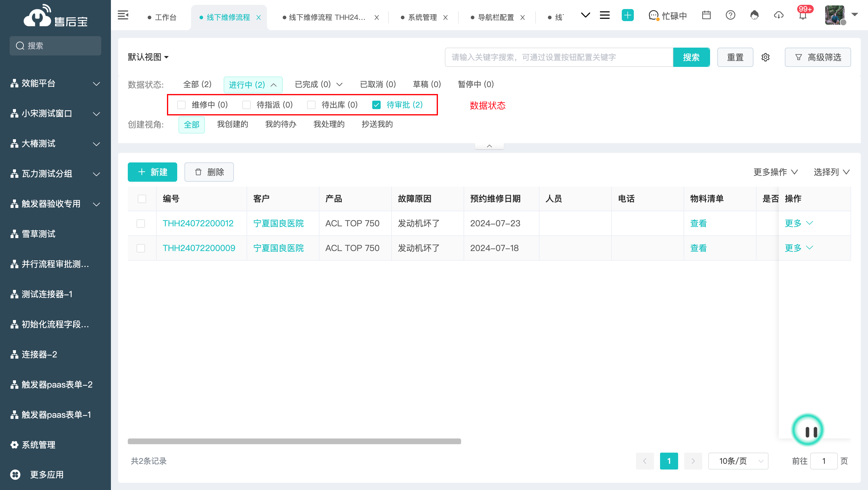Close the 导航栏配置 tab
The height and width of the screenshot is (490, 868).
point(522,17)
